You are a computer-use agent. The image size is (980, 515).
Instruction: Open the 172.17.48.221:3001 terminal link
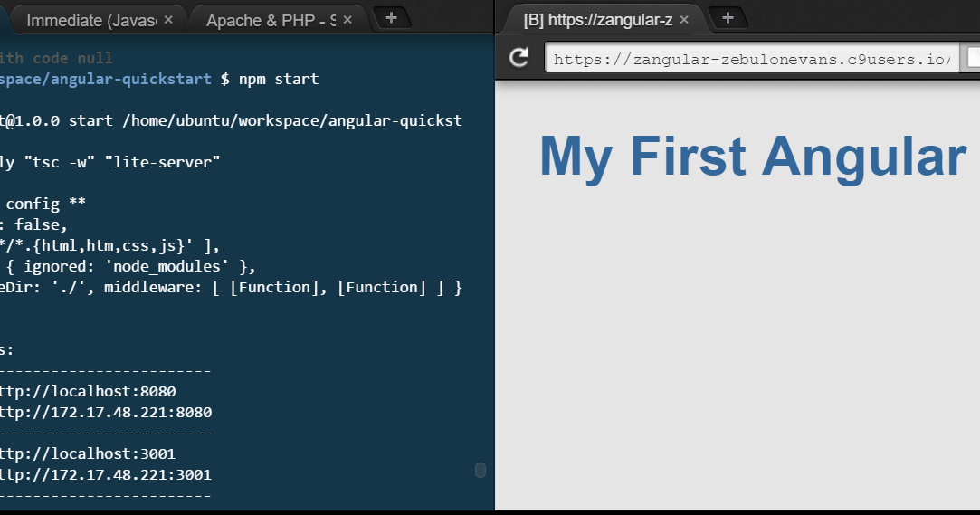pyautogui.click(x=105, y=474)
